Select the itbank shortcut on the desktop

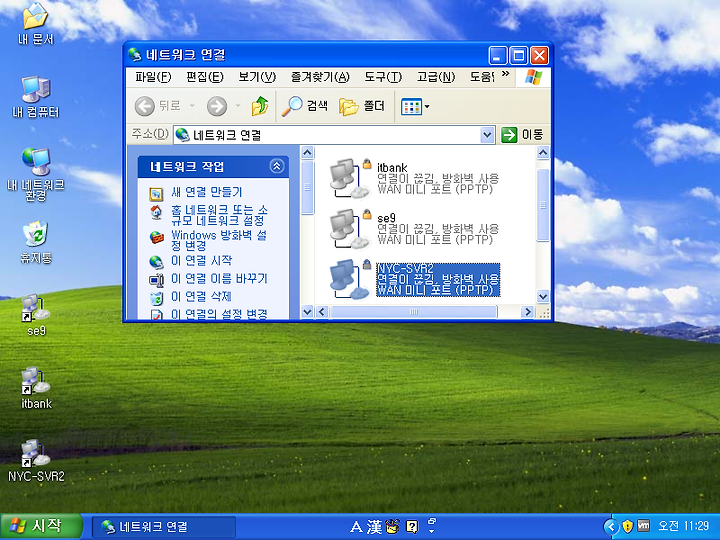[x=36, y=388]
